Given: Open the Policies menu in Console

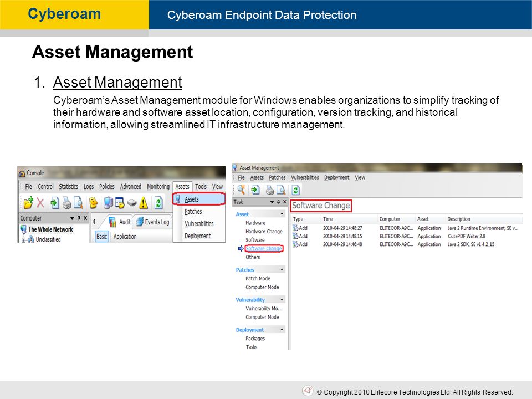Looking at the screenshot, I should (x=106, y=187).
